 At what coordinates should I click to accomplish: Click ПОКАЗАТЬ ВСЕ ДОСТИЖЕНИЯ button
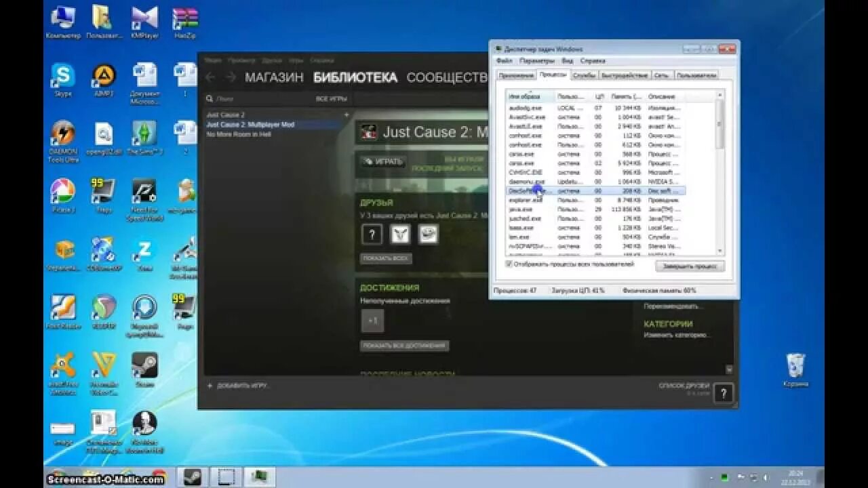click(x=404, y=346)
